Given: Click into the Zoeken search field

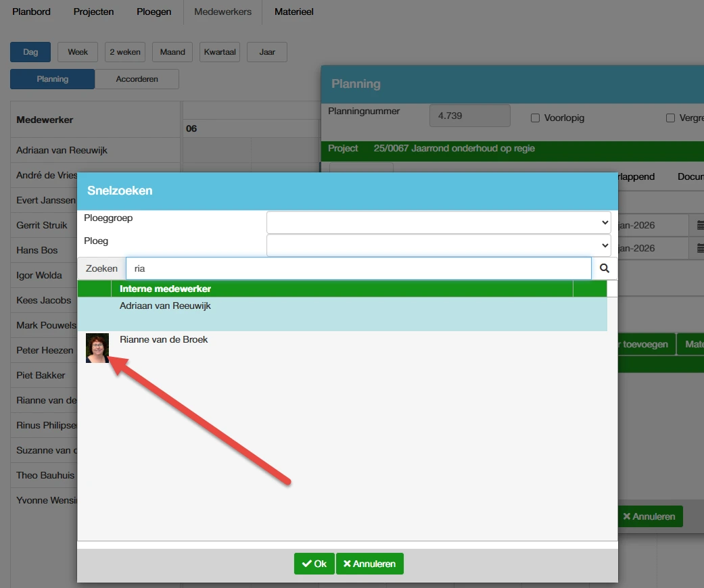Looking at the screenshot, I should [x=358, y=268].
